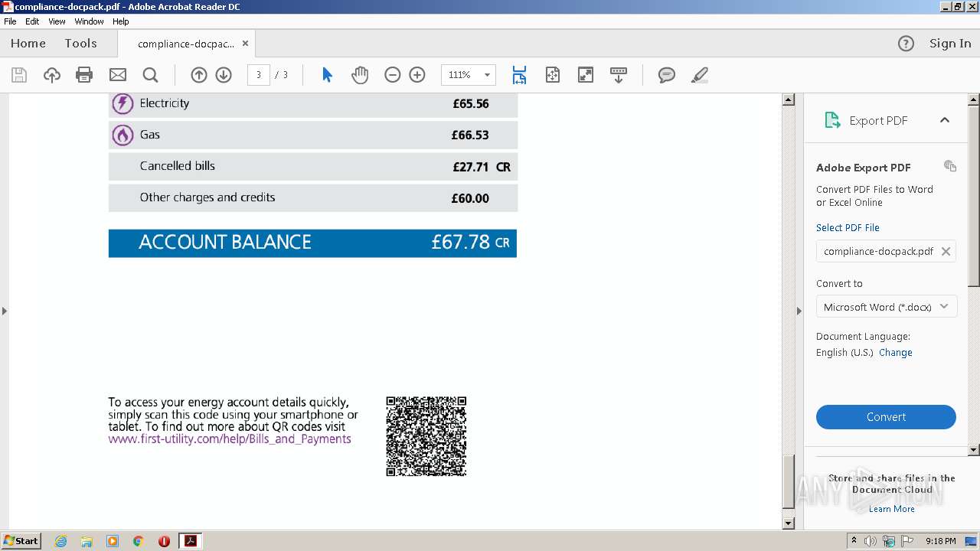Zoom in with the plus icon
Viewport: 980px width, 551px height.
pyautogui.click(x=417, y=75)
